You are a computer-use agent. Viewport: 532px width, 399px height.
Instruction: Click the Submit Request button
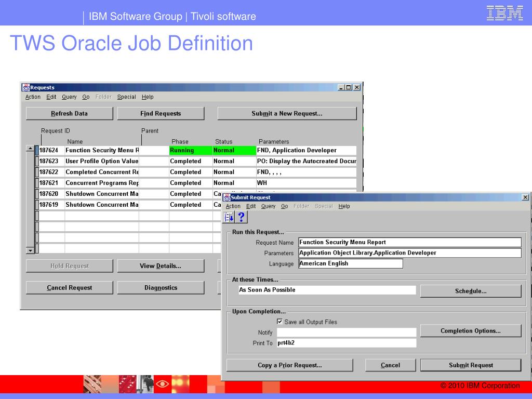(471, 365)
